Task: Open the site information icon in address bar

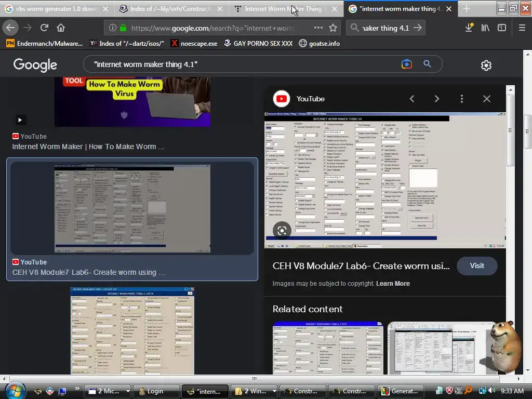Action: point(112,28)
